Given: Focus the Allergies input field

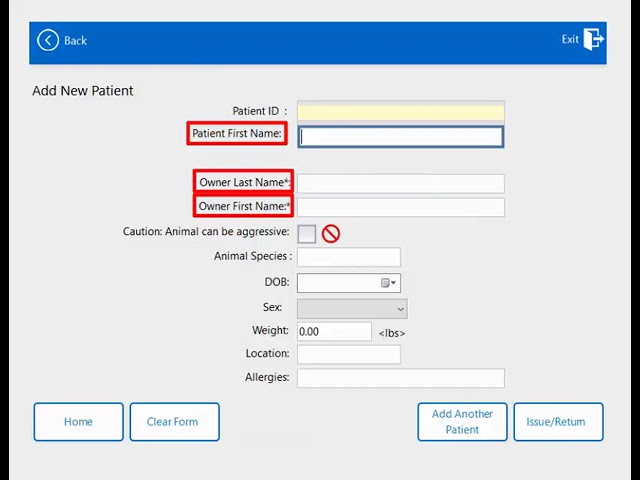Looking at the screenshot, I should pos(401,378).
